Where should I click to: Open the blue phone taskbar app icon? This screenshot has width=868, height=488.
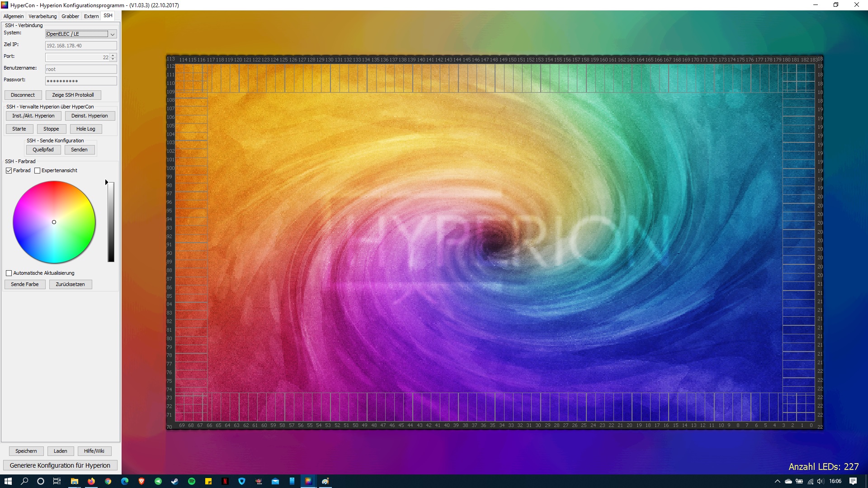[292, 481]
